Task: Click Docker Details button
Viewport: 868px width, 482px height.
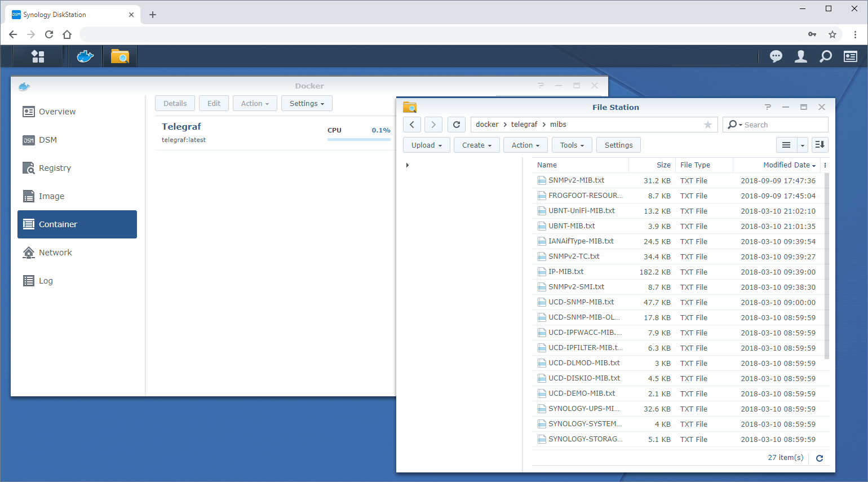Action: tap(175, 103)
